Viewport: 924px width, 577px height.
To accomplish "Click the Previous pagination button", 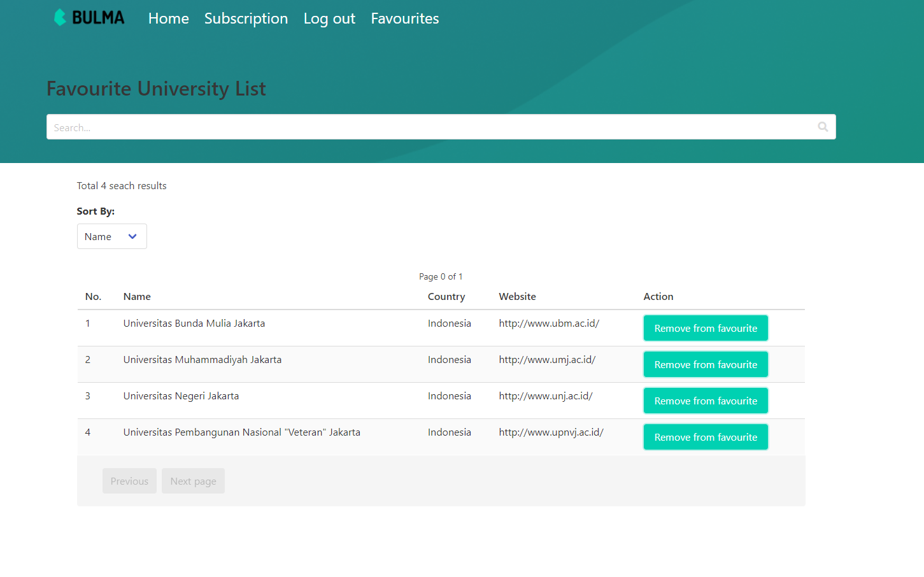I will click(x=129, y=481).
